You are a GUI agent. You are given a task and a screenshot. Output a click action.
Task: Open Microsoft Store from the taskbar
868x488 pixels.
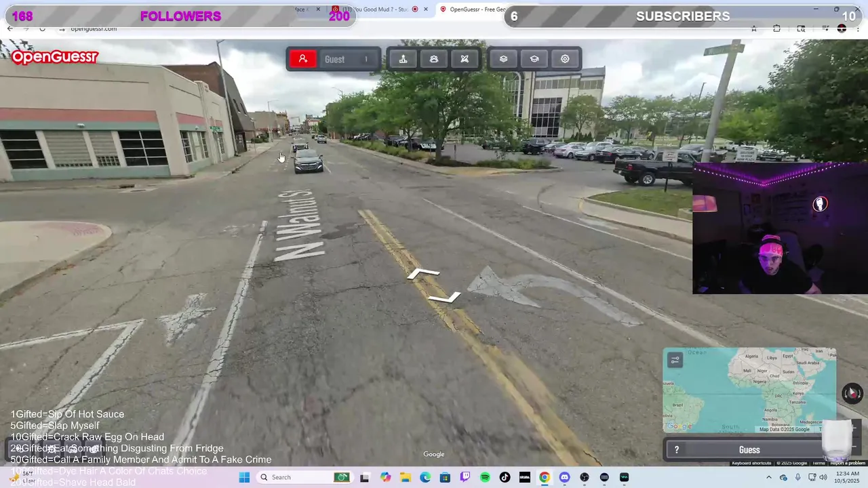click(x=445, y=477)
